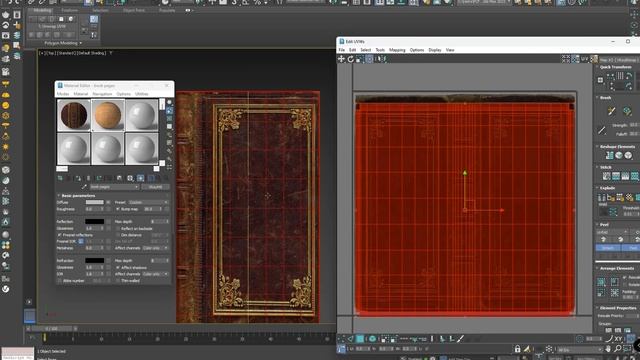Open the Utilities menu in Material Editor
The width and height of the screenshot is (640, 360).
[142, 94]
